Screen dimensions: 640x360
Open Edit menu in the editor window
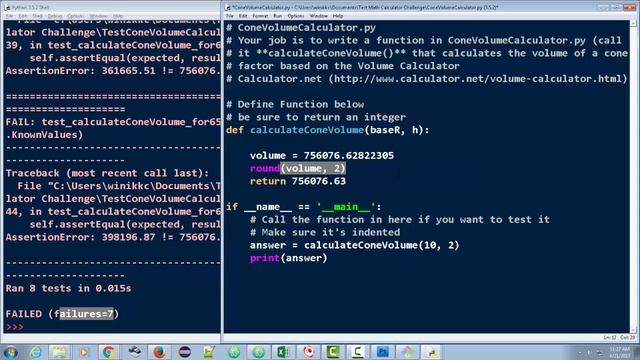(x=243, y=16)
